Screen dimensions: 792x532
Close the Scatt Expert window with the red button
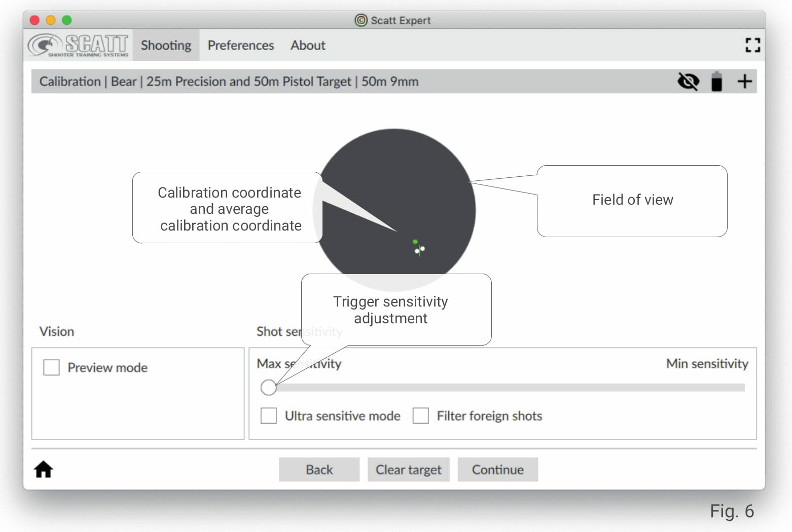coord(35,20)
